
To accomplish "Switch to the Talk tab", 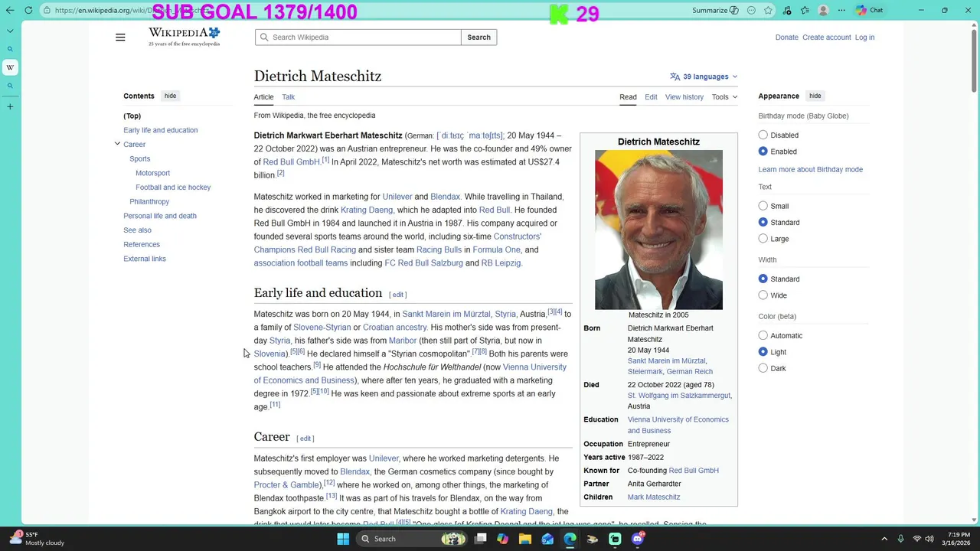I will point(288,97).
